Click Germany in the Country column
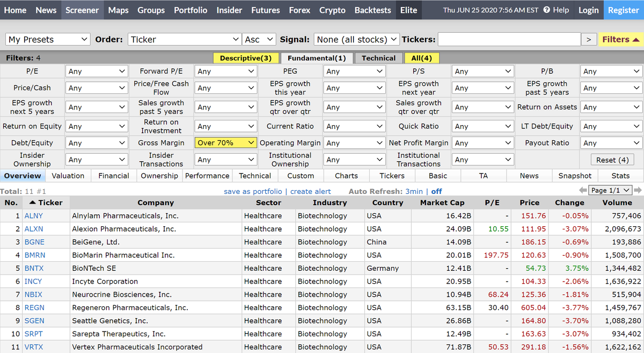644x353 pixels. click(383, 268)
